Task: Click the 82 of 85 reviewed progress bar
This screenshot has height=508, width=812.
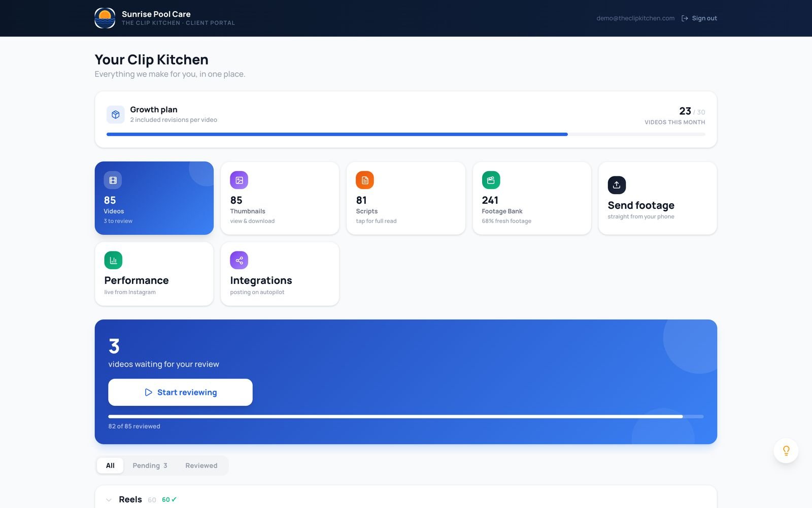Action: pos(406,417)
